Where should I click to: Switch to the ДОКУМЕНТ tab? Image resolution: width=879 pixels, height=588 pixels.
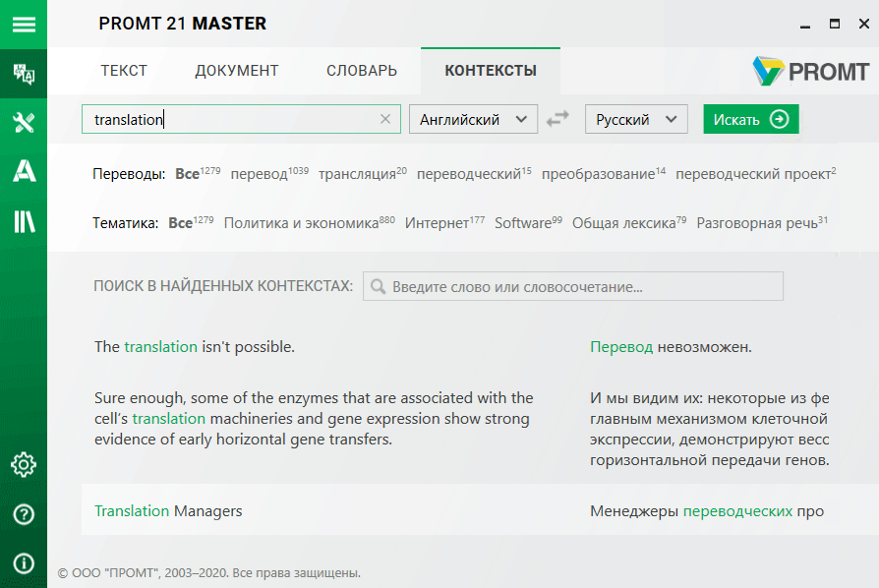(x=237, y=71)
